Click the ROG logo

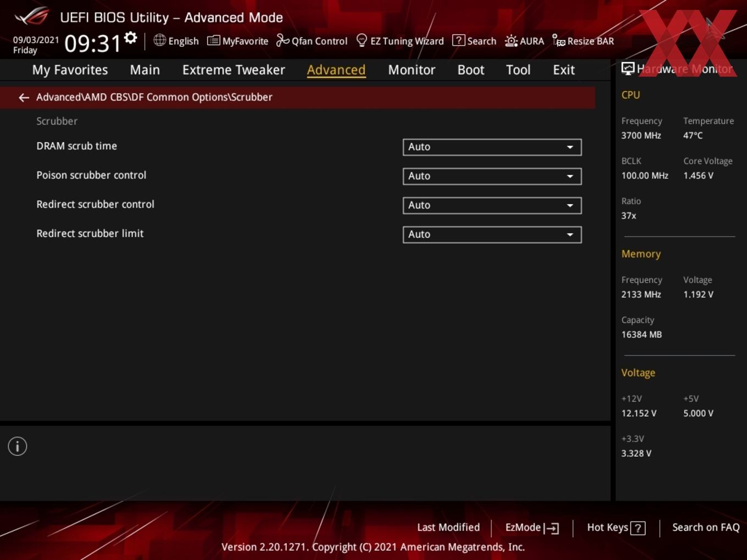pyautogui.click(x=32, y=16)
